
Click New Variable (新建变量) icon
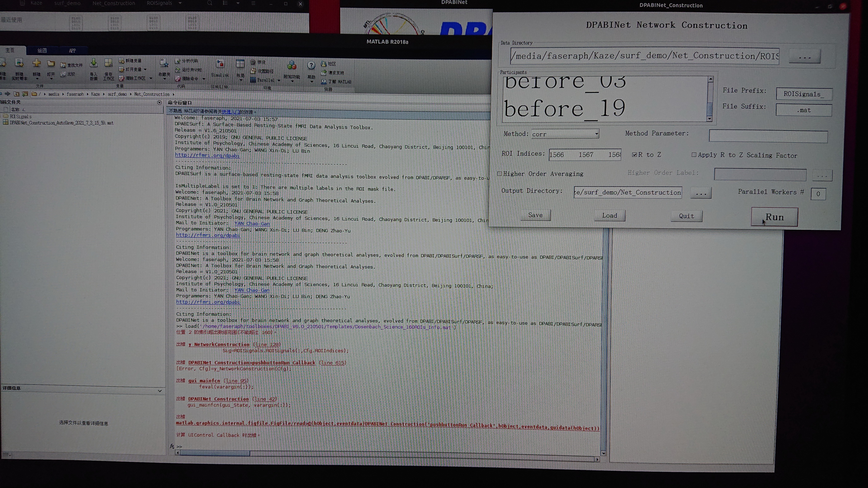(x=121, y=61)
